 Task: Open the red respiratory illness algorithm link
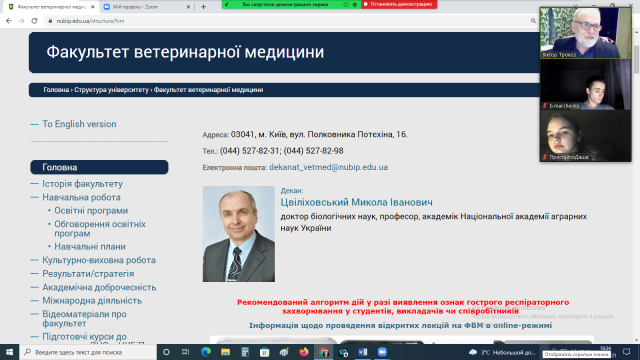click(x=403, y=307)
